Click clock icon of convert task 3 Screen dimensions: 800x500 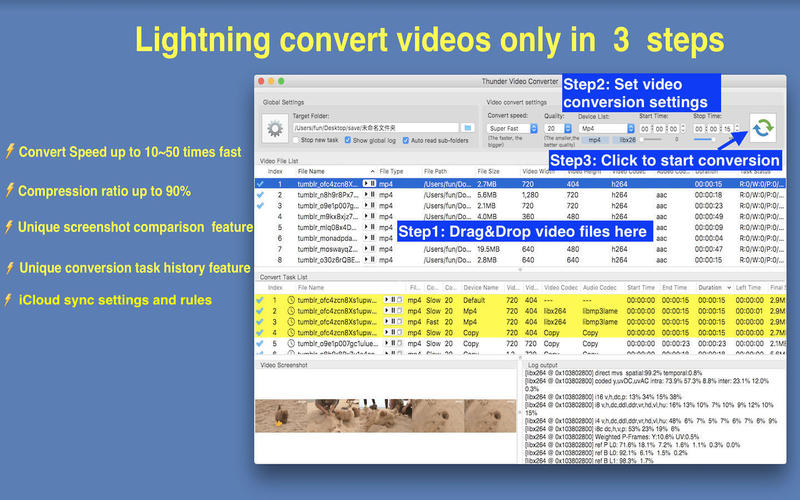tap(291, 322)
